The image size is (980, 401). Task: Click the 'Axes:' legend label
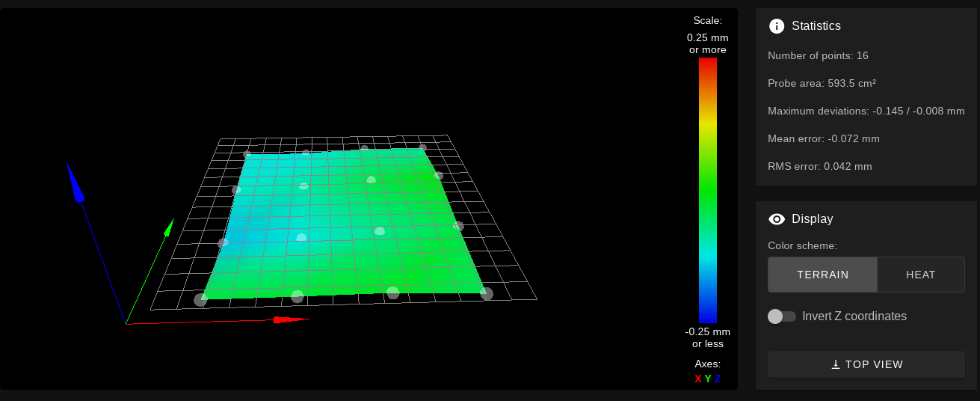pos(708,364)
